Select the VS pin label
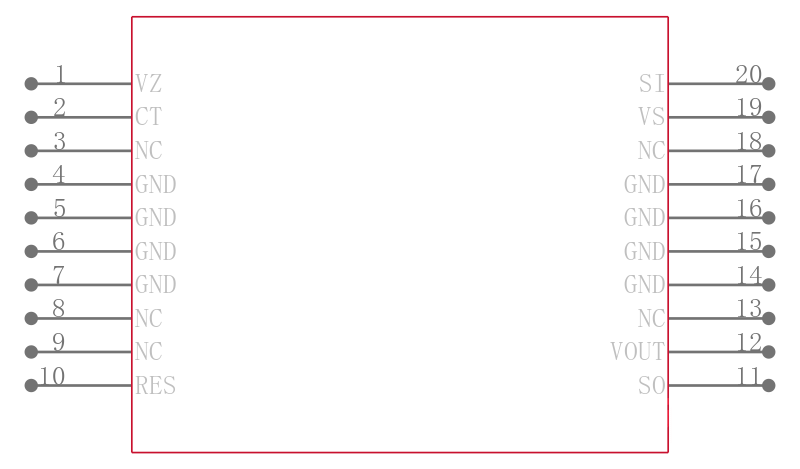The image size is (800, 469). click(652, 117)
